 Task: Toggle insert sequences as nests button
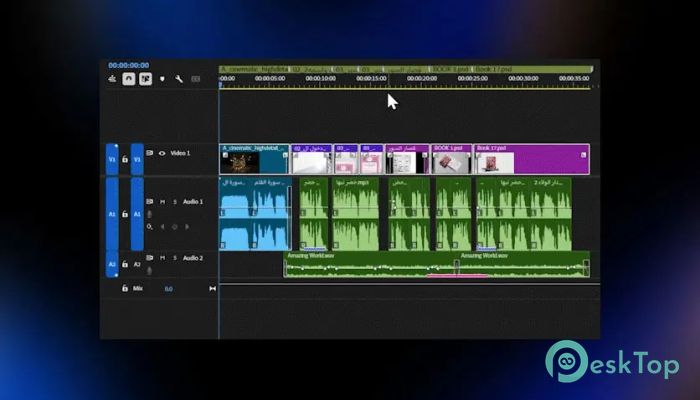(x=112, y=79)
